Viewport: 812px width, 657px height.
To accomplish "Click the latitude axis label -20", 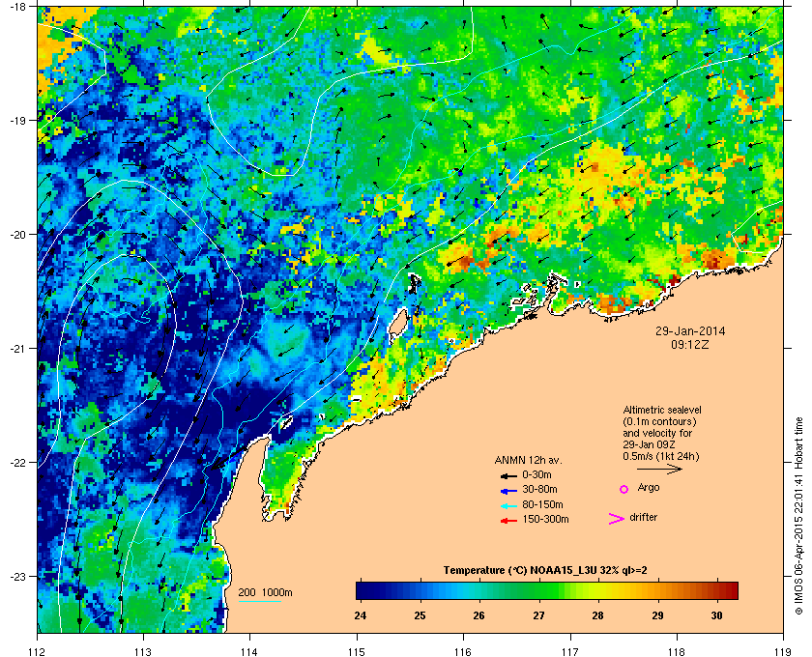I will [18, 234].
